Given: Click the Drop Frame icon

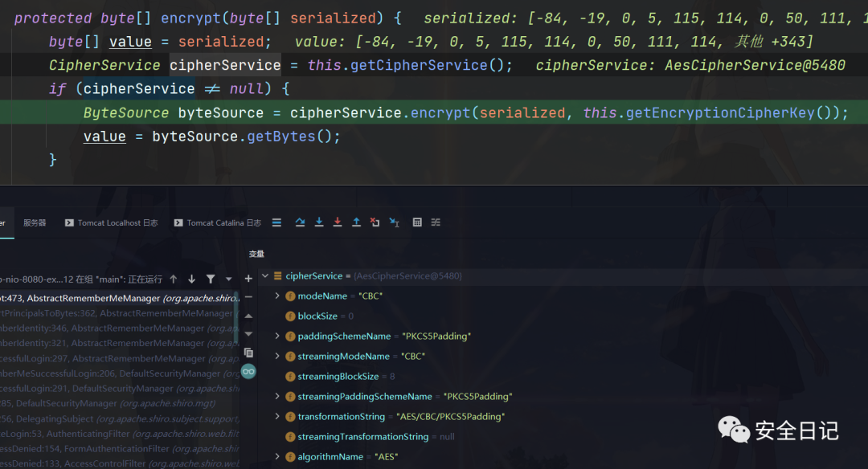Looking at the screenshot, I should pos(375,222).
